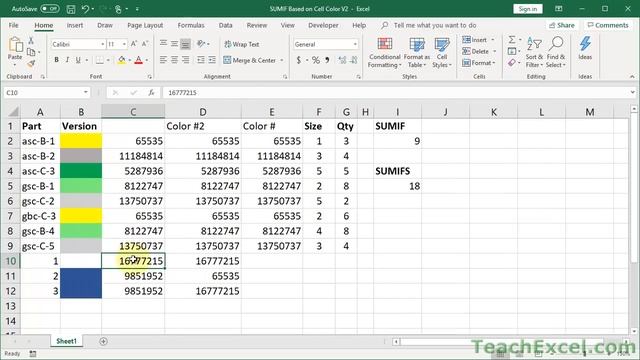Click the Increase Decimal icon
This screenshot has height=360, width=640.
click(342, 60)
